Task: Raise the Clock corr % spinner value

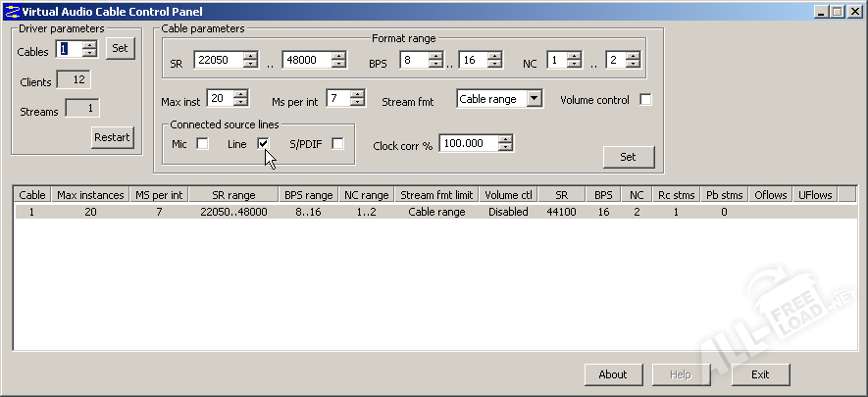Action: point(505,138)
